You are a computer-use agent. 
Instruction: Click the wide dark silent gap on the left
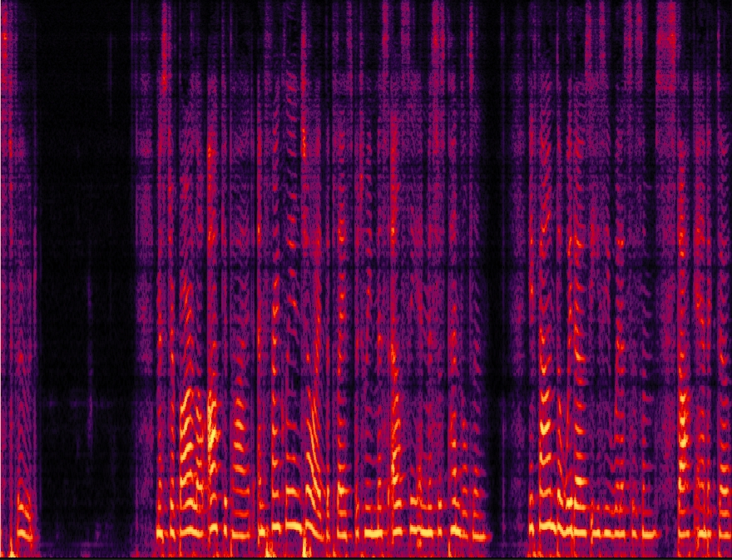[83, 275]
